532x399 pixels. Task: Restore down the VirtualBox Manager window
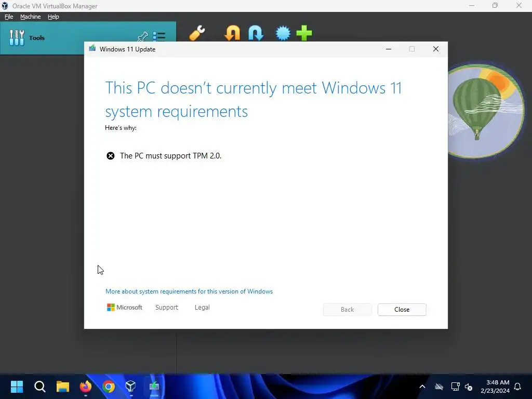tap(495, 5)
